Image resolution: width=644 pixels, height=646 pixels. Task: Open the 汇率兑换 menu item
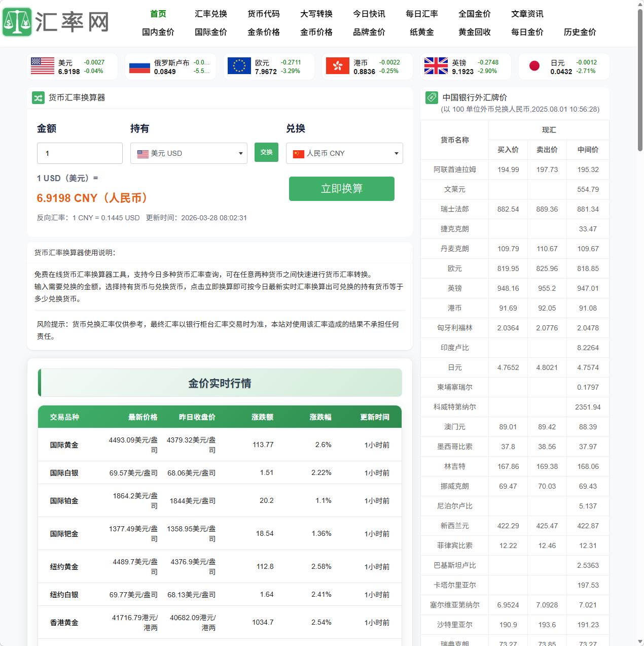coord(210,14)
